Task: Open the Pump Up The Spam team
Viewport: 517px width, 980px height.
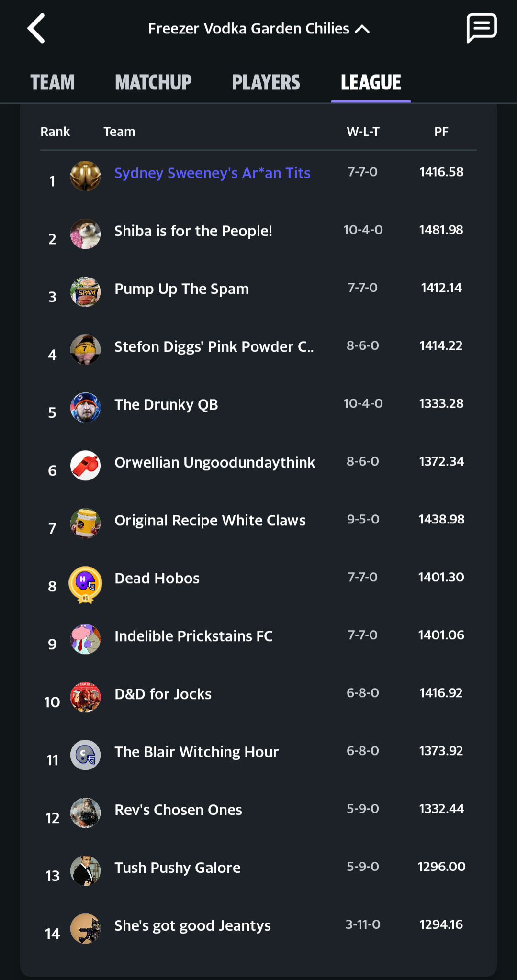Action: coord(181,289)
